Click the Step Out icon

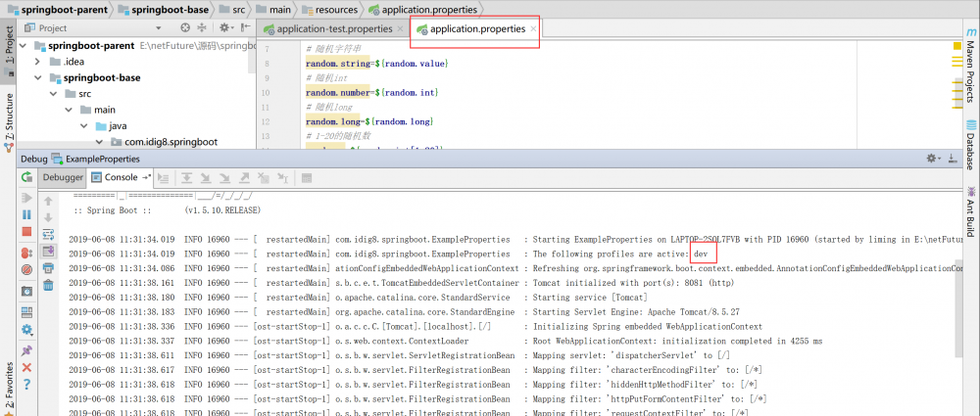(x=244, y=178)
